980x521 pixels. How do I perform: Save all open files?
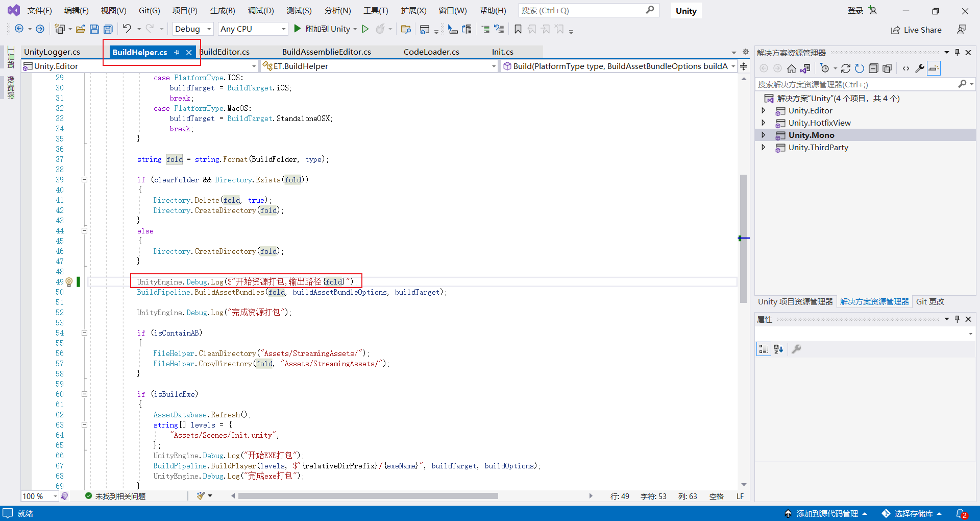tap(108, 29)
